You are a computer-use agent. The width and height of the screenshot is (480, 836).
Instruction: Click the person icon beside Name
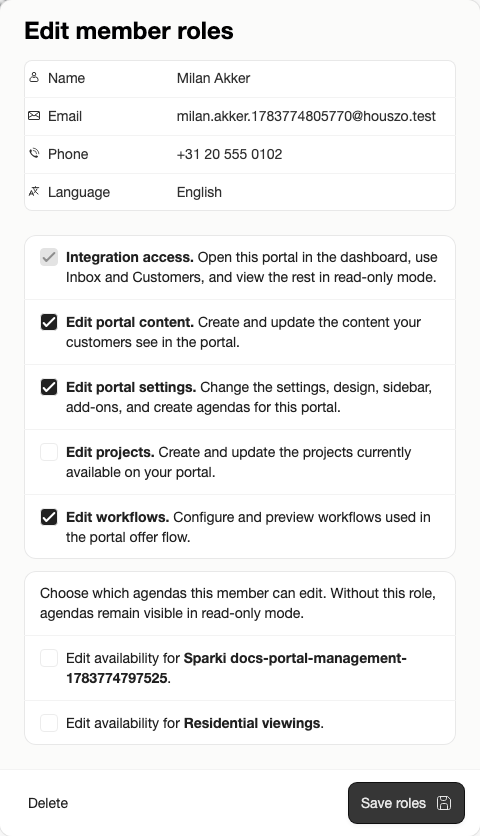click(x=34, y=78)
